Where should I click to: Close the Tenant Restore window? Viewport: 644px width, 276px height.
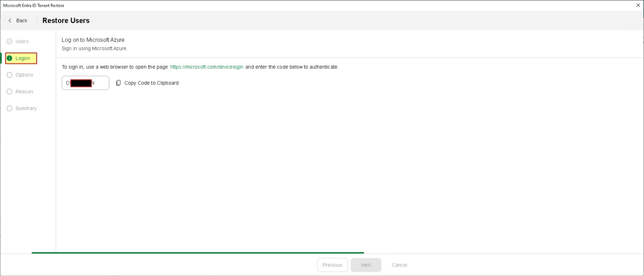point(638,5)
